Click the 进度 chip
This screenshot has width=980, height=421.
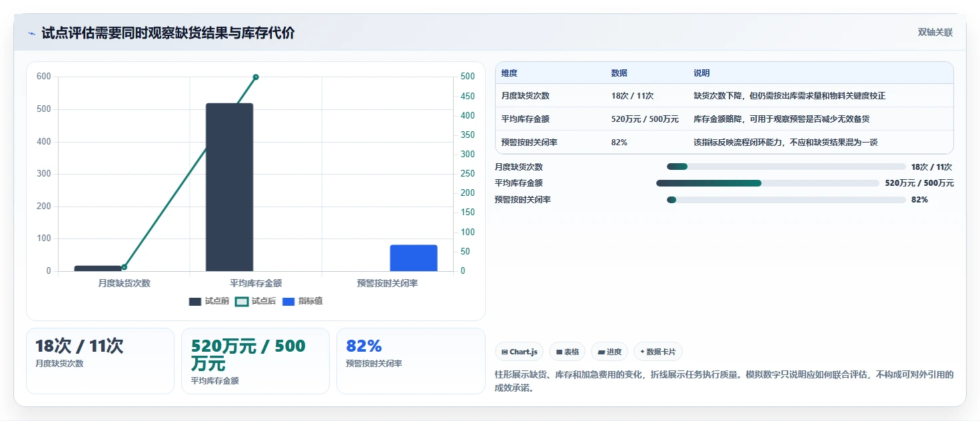pyautogui.click(x=609, y=352)
